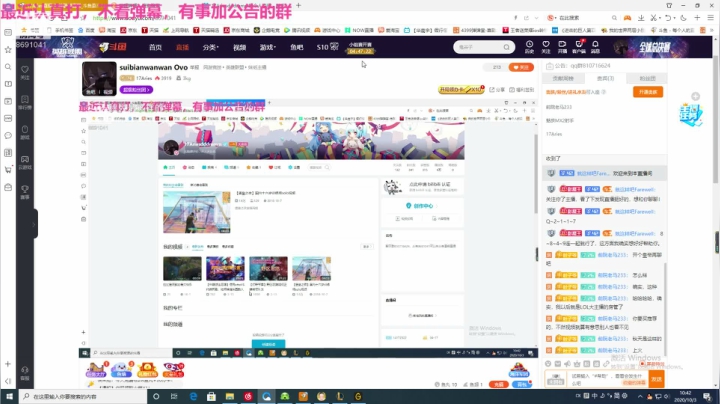This screenshot has width=720, height=404.
Task: Click the trophy icon in dark sidebar
Action: (x=25, y=192)
